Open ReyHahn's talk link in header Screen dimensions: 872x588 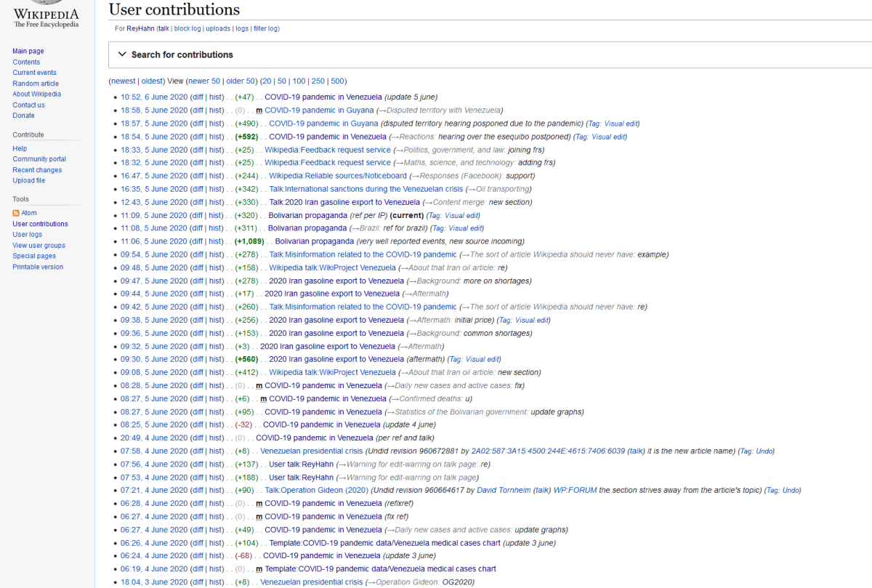click(x=163, y=28)
